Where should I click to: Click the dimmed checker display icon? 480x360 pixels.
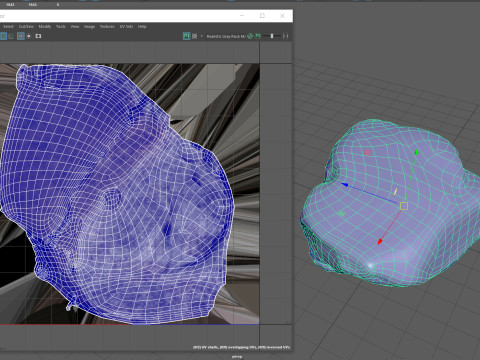(x=195, y=36)
